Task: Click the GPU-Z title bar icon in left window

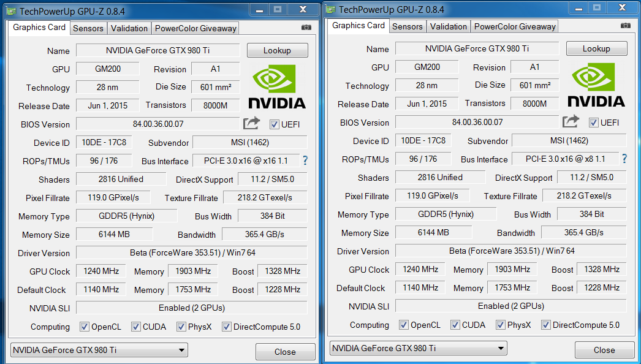Action: pyautogui.click(x=11, y=10)
